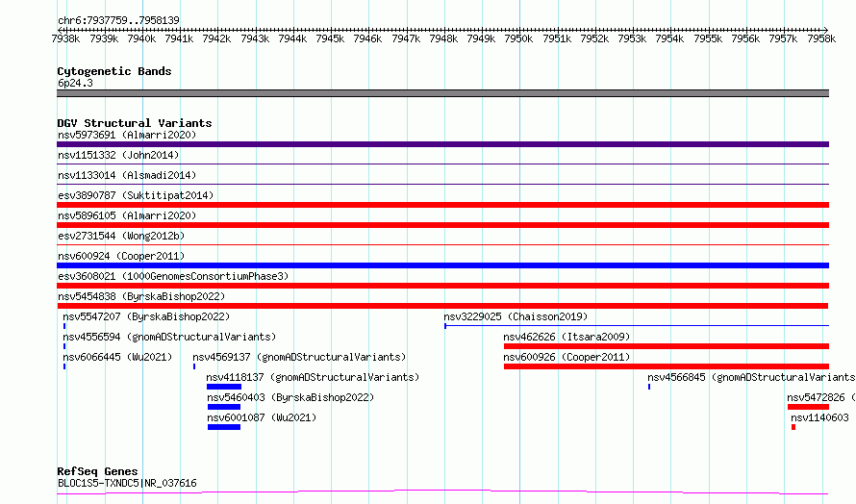Click the blue bar under nsv600924 (Cooper2011)
Viewport: 856px width, 504px height.
click(x=442, y=265)
